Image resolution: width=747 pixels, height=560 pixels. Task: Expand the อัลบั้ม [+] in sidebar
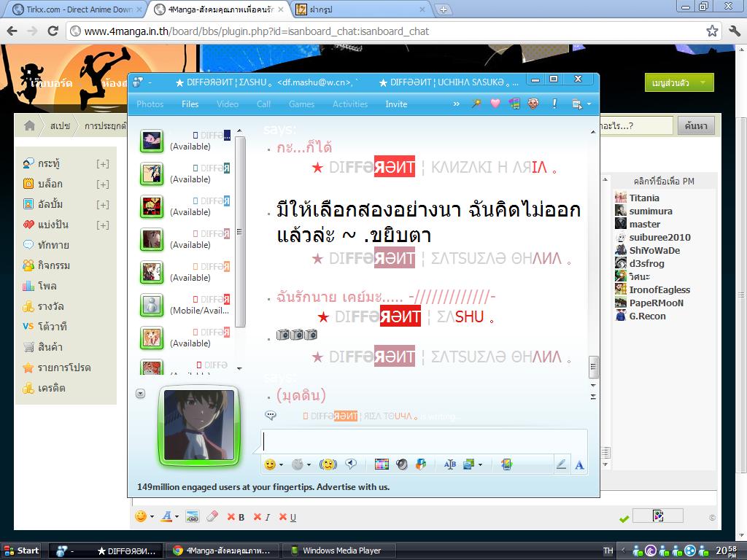[102, 205]
